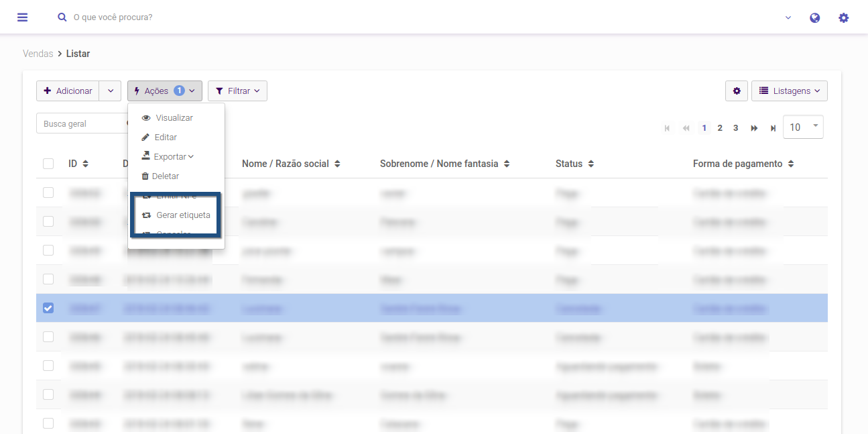Expand the Exportar submenu

pos(168,157)
